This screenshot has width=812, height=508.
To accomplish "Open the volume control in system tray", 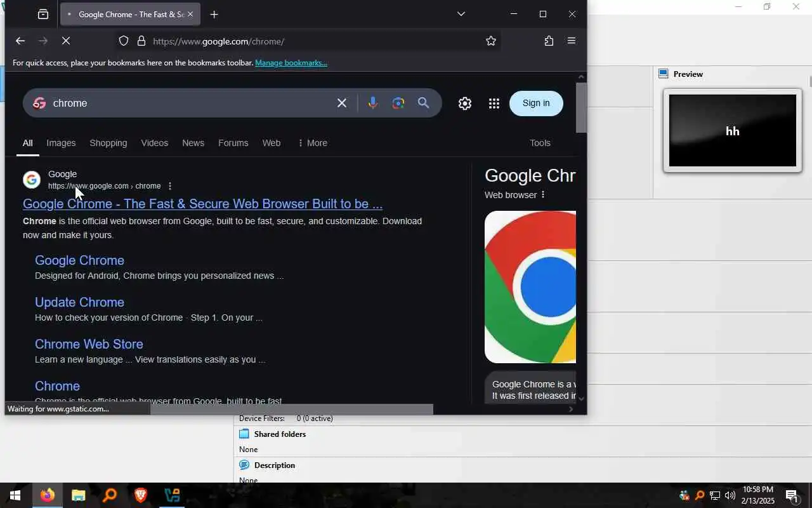I will (730, 495).
